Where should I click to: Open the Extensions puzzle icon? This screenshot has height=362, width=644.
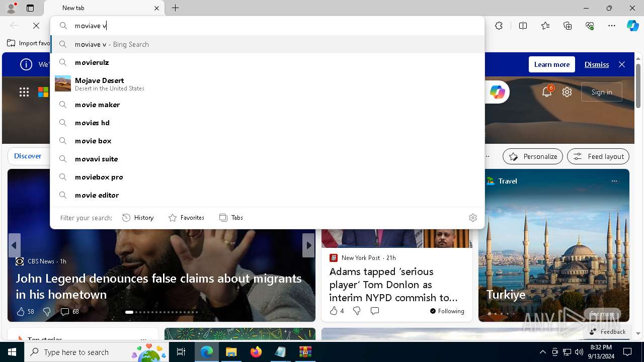tap(499, 26)
